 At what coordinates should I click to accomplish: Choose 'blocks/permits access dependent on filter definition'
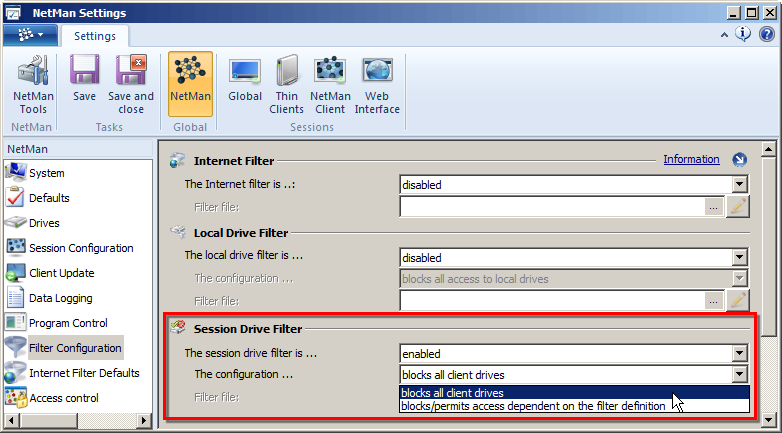click(x=533, y=406)
